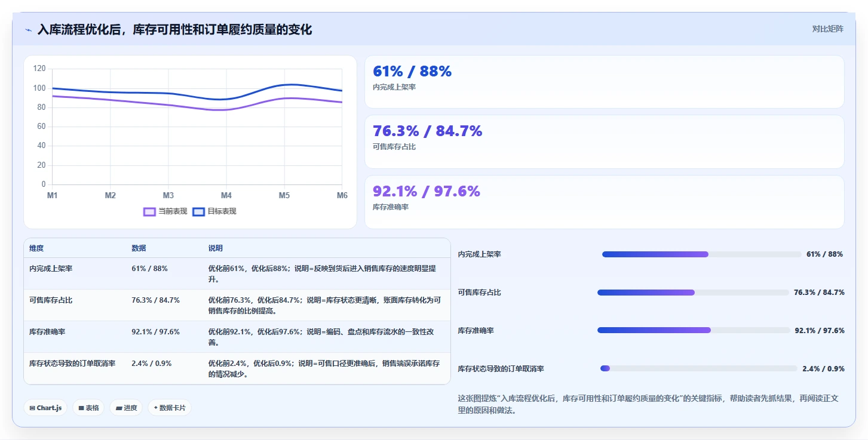Image resolution: width=868 pixels, height=440 pixels.
Task: Click the 可售库存占比 progress bar
Action: click(x=693, y=293)
